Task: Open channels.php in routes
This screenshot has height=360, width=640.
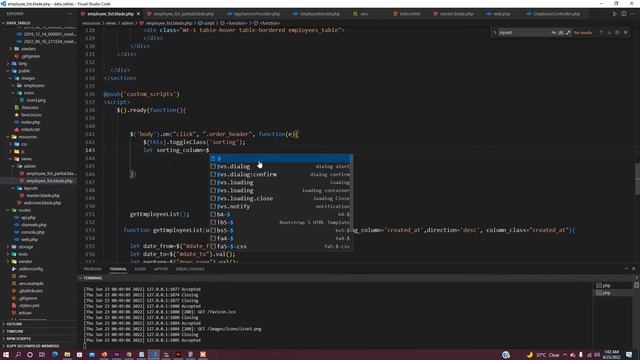Action: pos(33,225)
